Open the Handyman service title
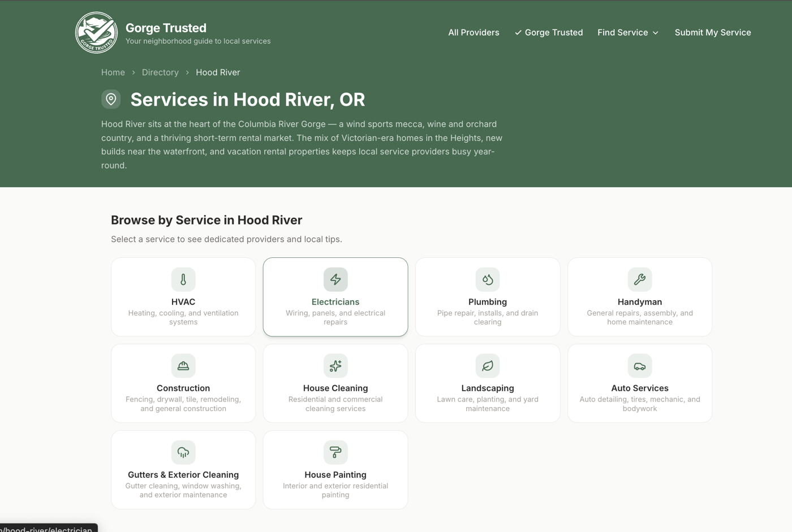Screen dimensions: 792x532 [640, 302]
